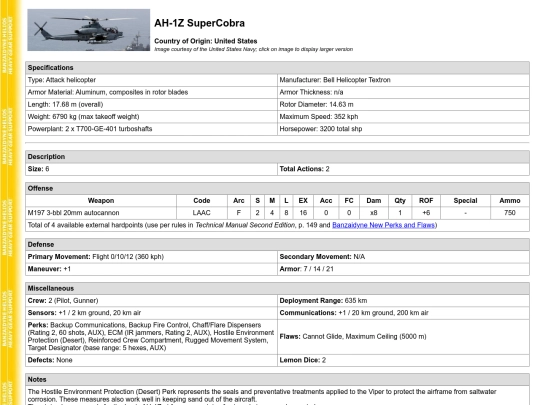Screen dimensions: 540x405
Task: Click the Defects: None cell
Action: tap(151, 360)
